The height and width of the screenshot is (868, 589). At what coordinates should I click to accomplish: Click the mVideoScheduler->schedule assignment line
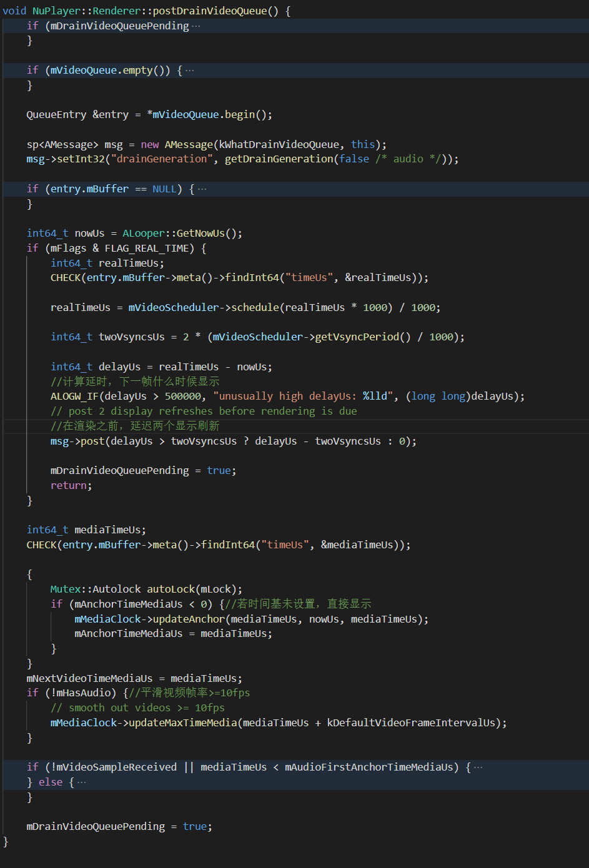click(x=245, y=308)
